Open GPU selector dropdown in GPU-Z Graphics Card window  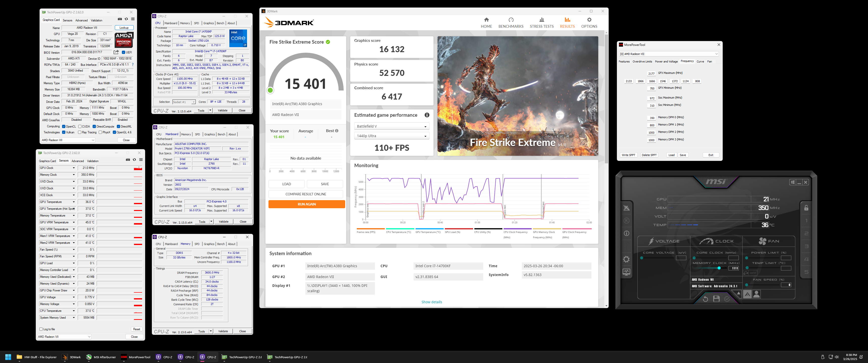[68, 140]
